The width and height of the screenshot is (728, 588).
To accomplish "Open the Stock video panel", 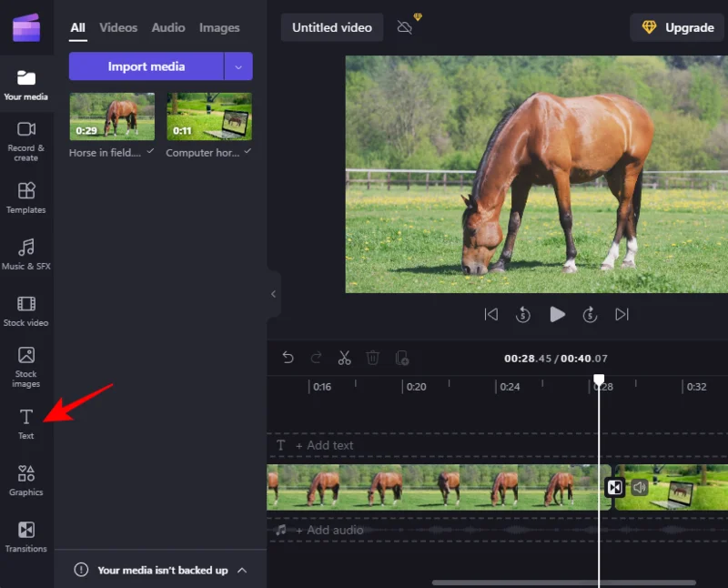I will (x=25, y=309).
